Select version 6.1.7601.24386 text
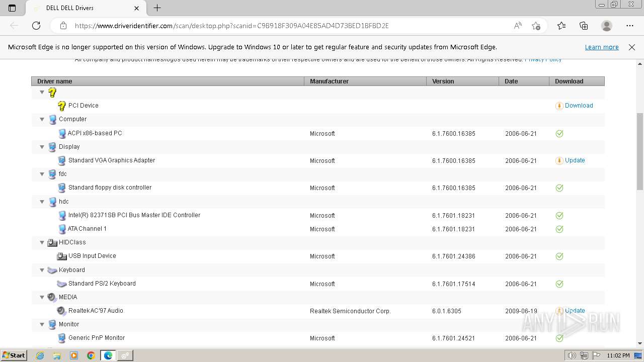 (453, 256)
